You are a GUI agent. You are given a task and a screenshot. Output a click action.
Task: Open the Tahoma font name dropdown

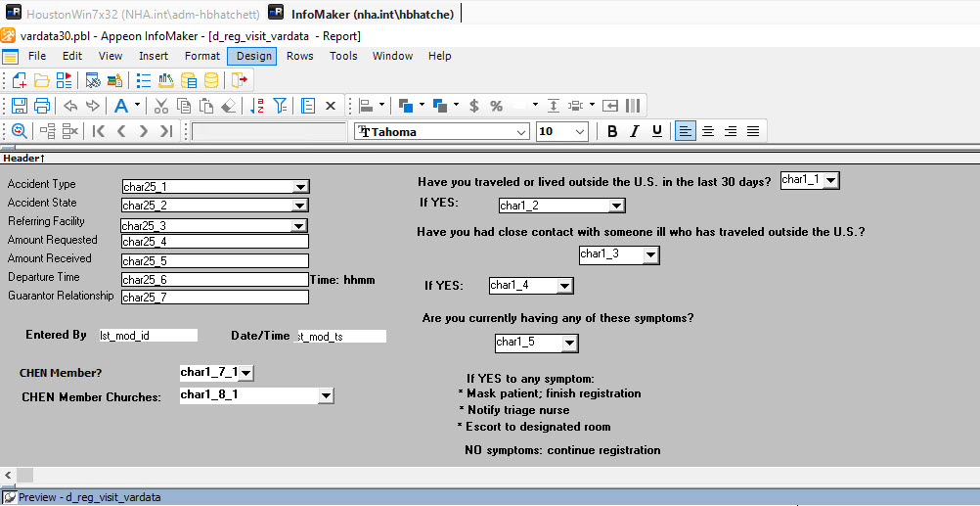point(521,131)
